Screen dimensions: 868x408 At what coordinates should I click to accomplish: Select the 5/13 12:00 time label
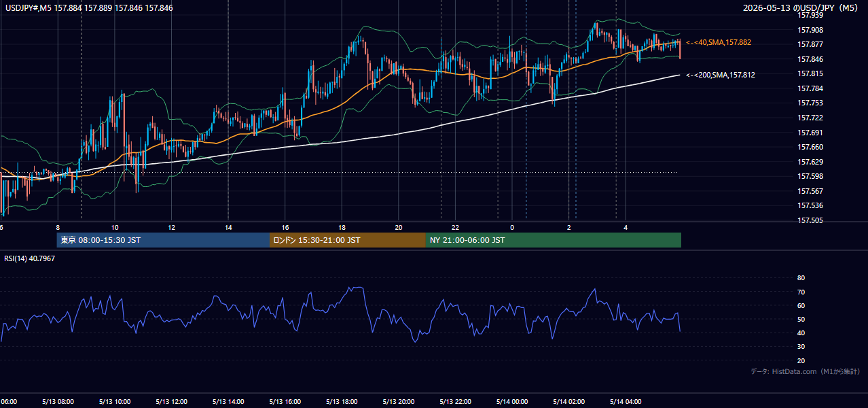[x=171, y=402]
